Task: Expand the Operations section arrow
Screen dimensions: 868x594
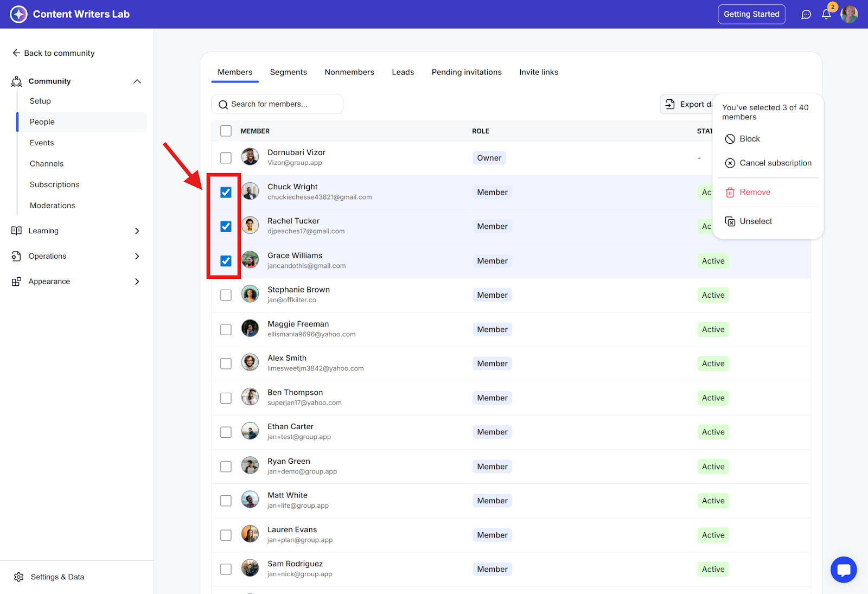Action: coord(137,256)
